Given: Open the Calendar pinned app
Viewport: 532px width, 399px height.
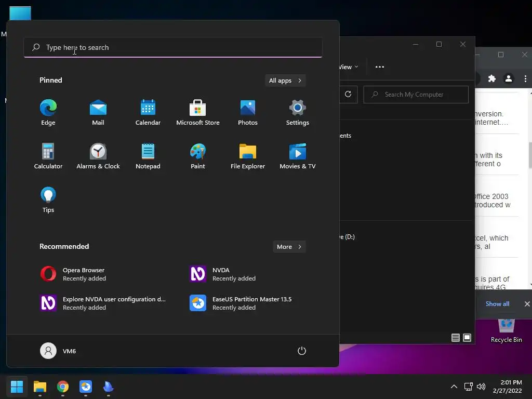Looking at the screenshot, I should pyautogui.click(x=148, y=113).
